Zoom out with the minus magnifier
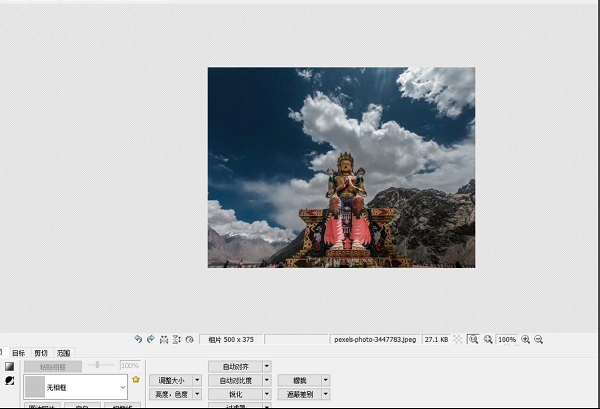The height and width of the screenshot is (409, 600). point(538,339)
